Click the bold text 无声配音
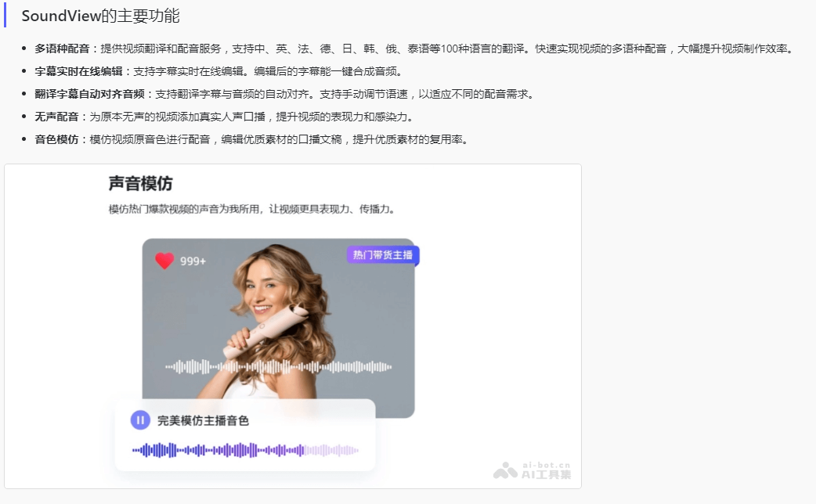The image size is (816, 504). pyautogui.click(x=56, y=117)
